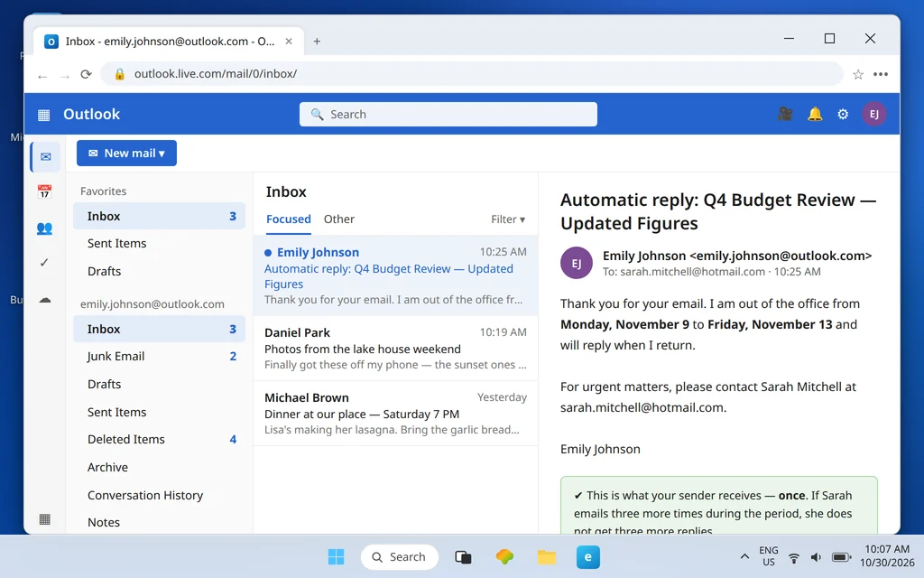Open a new browser tab
The height and width of the screenshot is (578, 924).
[x=317, y=42]
